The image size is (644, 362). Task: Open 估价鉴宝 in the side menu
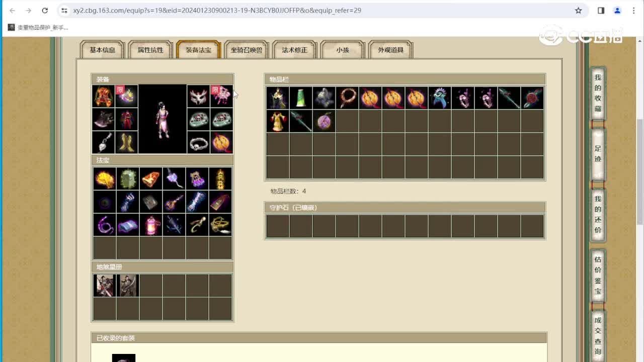coord(598,275)
